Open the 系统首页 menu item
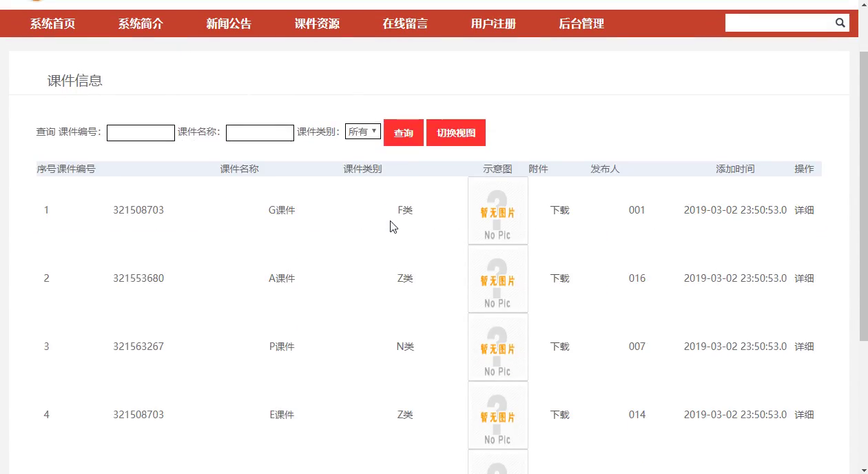This screenshot has height=474, width=868. coord(52,23)
